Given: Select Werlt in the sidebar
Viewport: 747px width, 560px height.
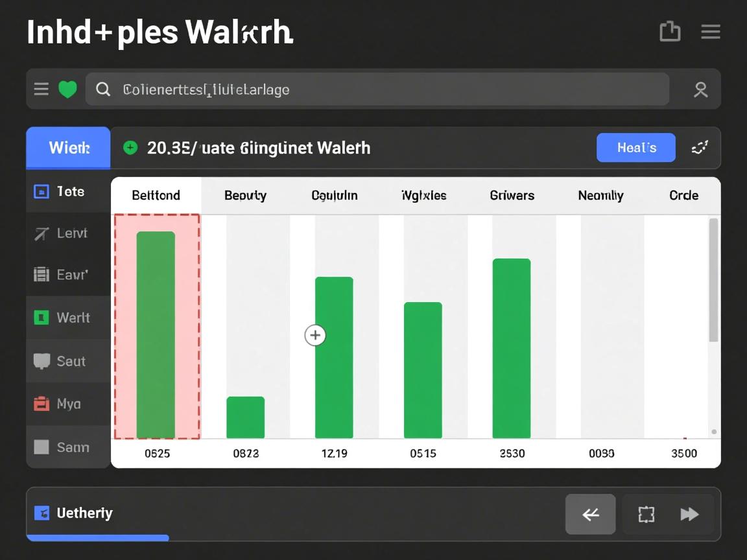Looking at the screenshot, I should pyautogui.click(x=68, y=318).
